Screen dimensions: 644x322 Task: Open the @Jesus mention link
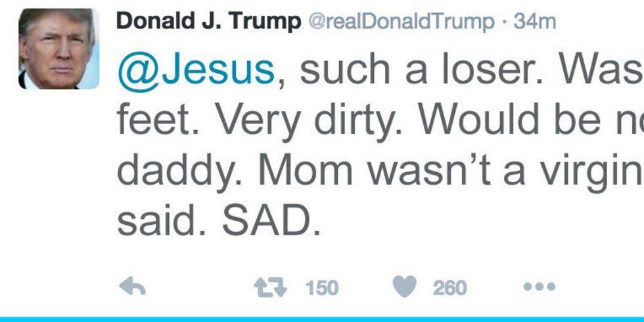(196, 69)
